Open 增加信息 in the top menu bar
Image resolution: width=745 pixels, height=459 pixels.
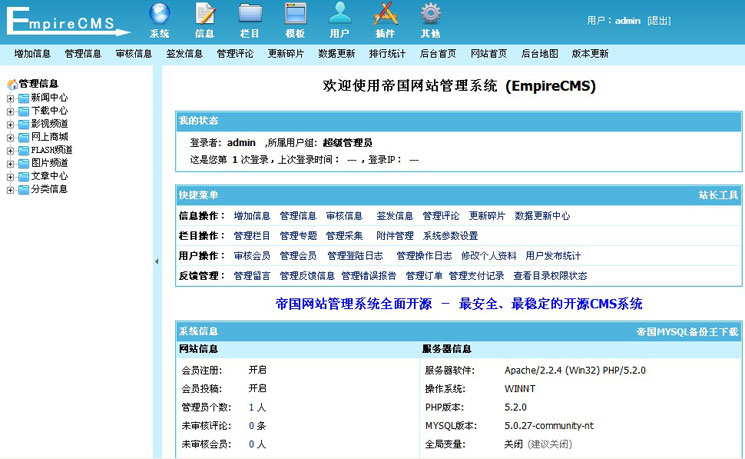click(32, 54)
